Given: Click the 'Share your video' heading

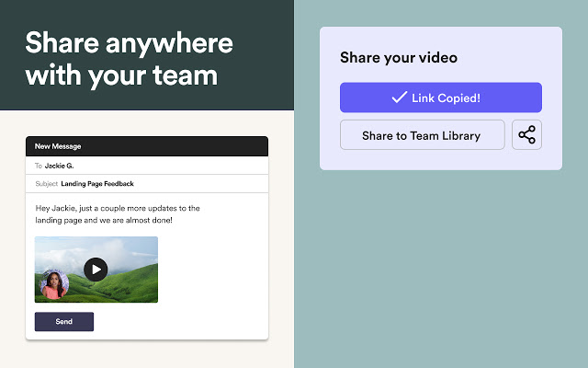Looking at the screenshot, I should [399, 58].
